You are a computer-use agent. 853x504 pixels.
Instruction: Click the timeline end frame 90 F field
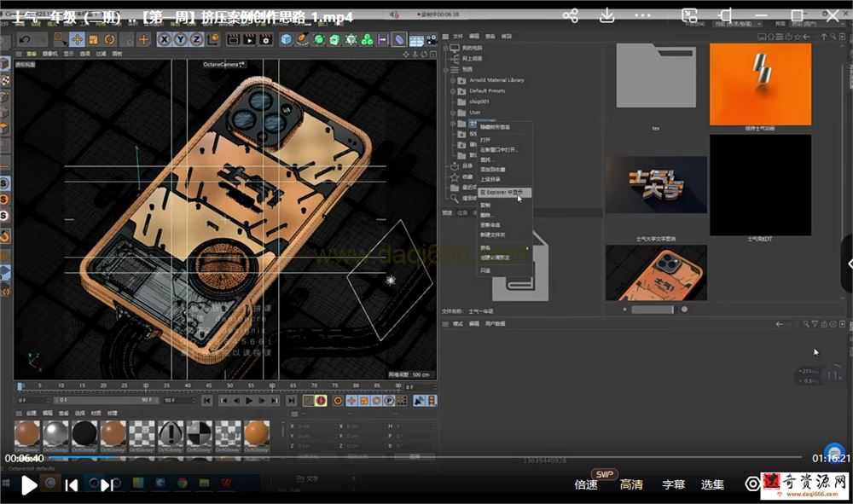coord(177,400)
